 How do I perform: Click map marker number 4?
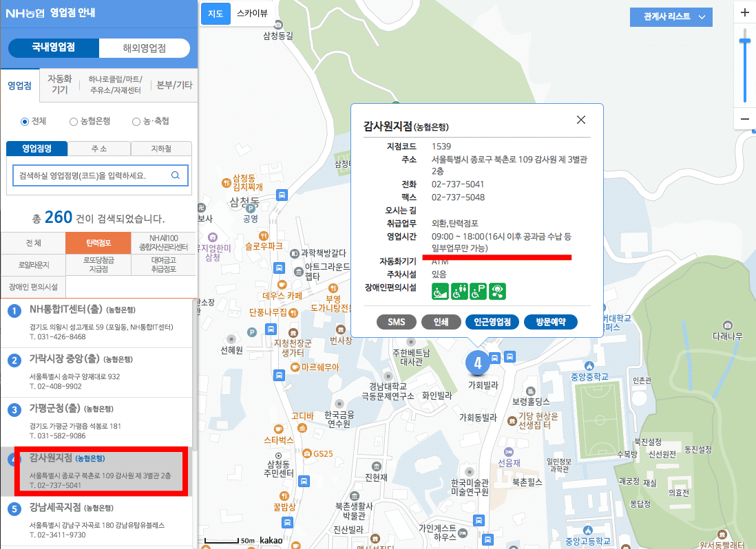tap(477, 363)
